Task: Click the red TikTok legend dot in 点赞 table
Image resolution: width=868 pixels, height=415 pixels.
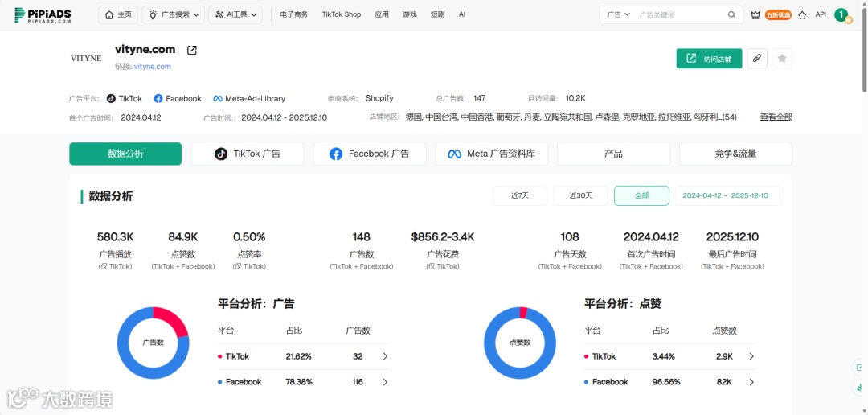Action: (x=586, y=357)
